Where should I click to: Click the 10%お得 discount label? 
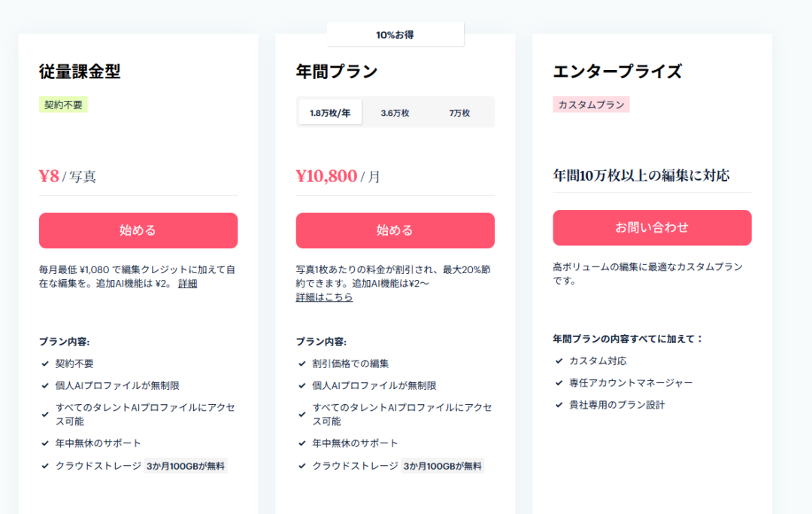click(x=395, y=35)
